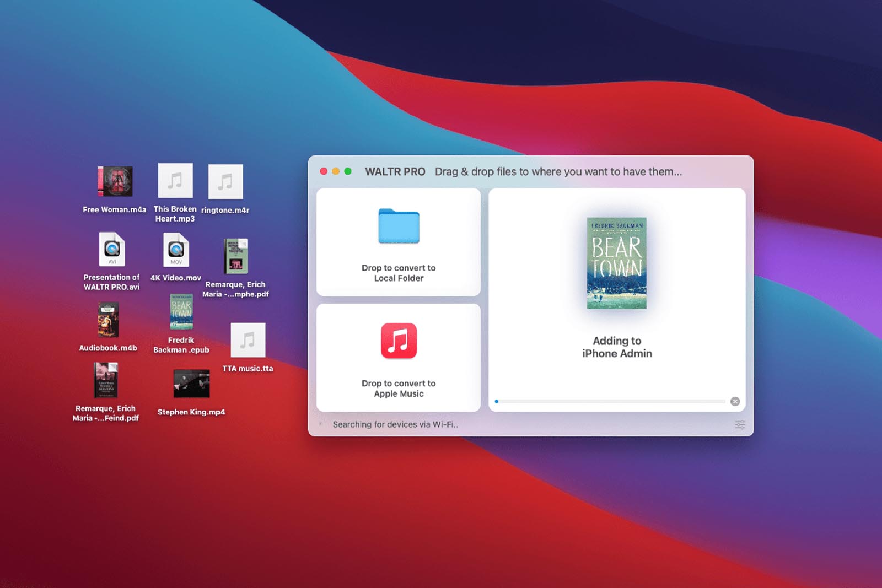Viewport: 882px width, 588px height.
Task: Close the WALTR PRO window
Action: tap(324, 171)
